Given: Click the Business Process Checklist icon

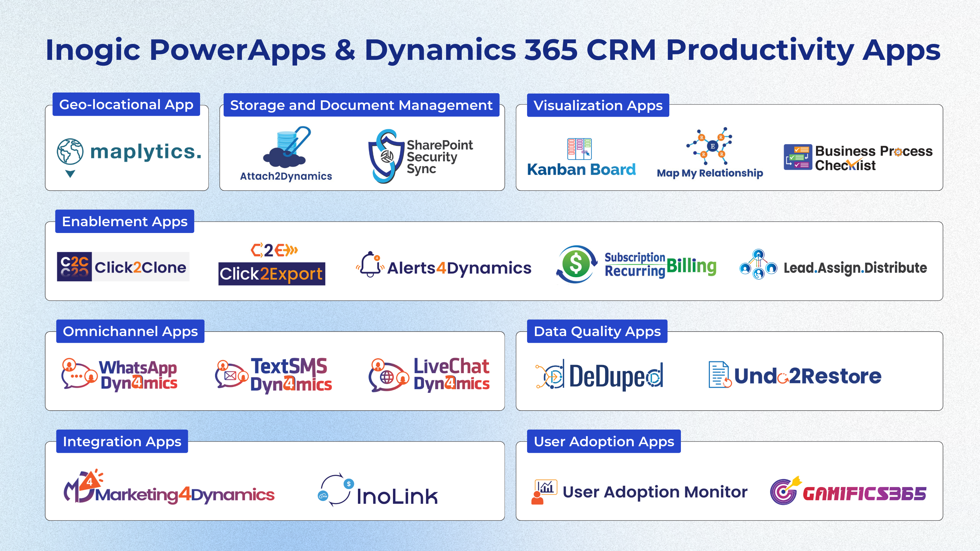Looking at the screenshot, I should [x=797, y=157].
